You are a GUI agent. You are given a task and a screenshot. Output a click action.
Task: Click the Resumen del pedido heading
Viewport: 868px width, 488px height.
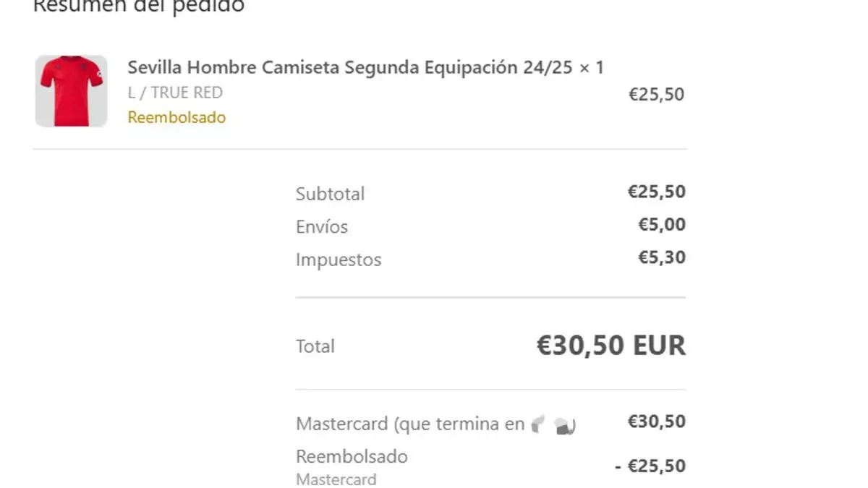tap(139, 7)
